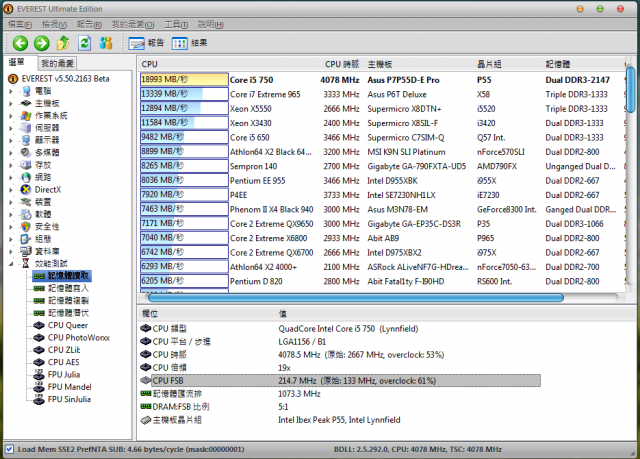Select the 電腦 computer icon in tree
Screen dimensions: 640x459
click(x=26, y=91)
